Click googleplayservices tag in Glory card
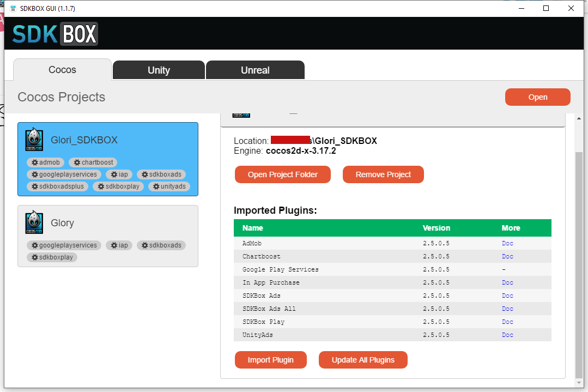 click(64, 245)
